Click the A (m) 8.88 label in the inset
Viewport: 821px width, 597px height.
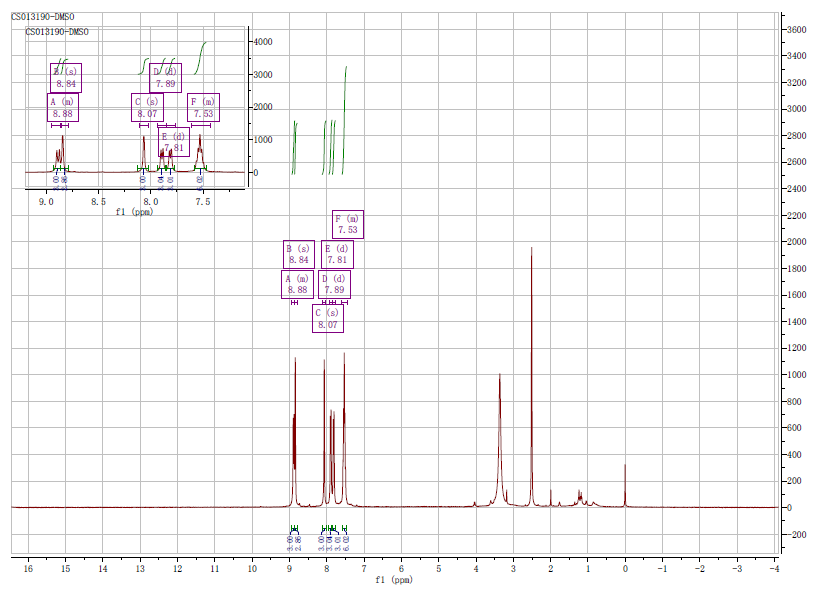[62, 108]
